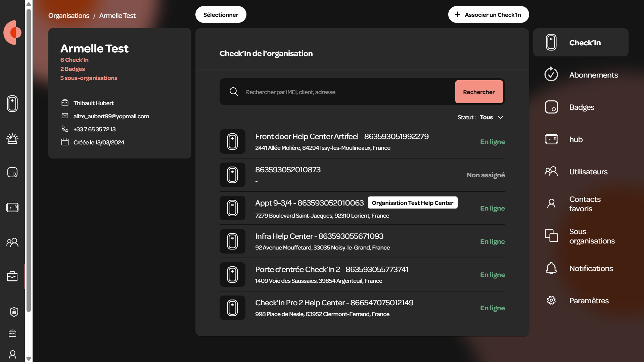Click the left panel vertical scrollbar
Screen dimensions: 644x362
click(29, 161)
